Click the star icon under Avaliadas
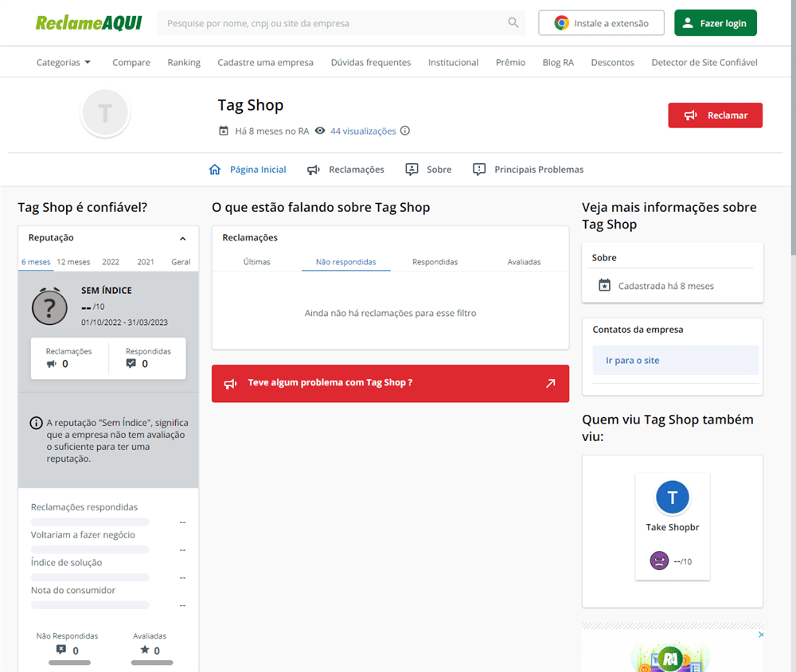This screenshot has height=672, width=796. click(x=145, y=650)
